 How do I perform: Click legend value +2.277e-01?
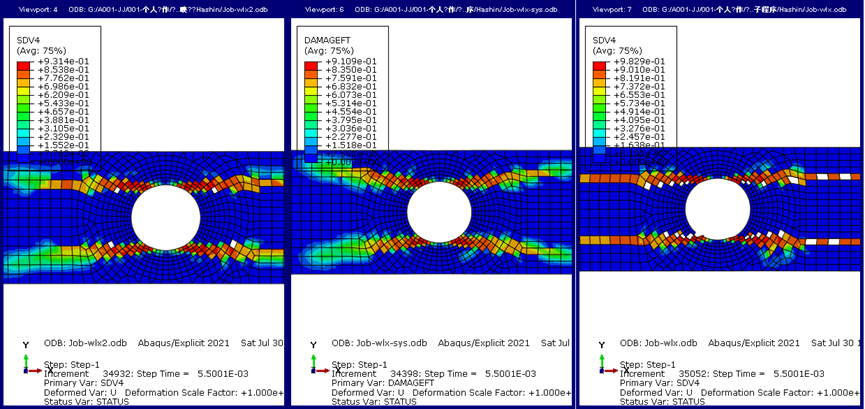pos(350,136)
